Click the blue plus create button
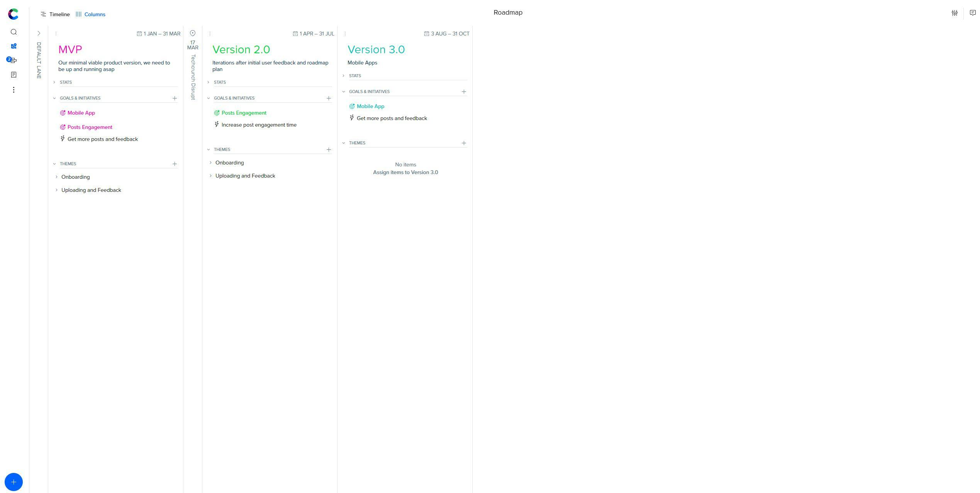980x493 pixels. pos(14,482)
